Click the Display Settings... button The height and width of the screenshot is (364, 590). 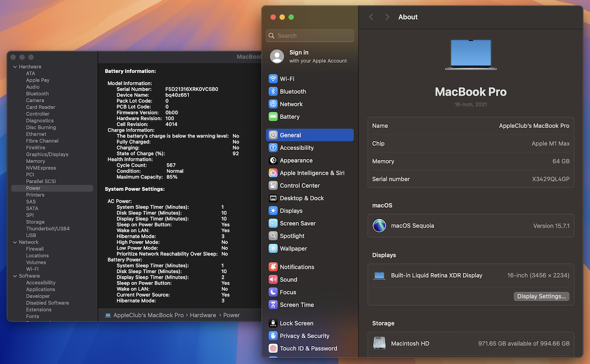pos(541,297)
